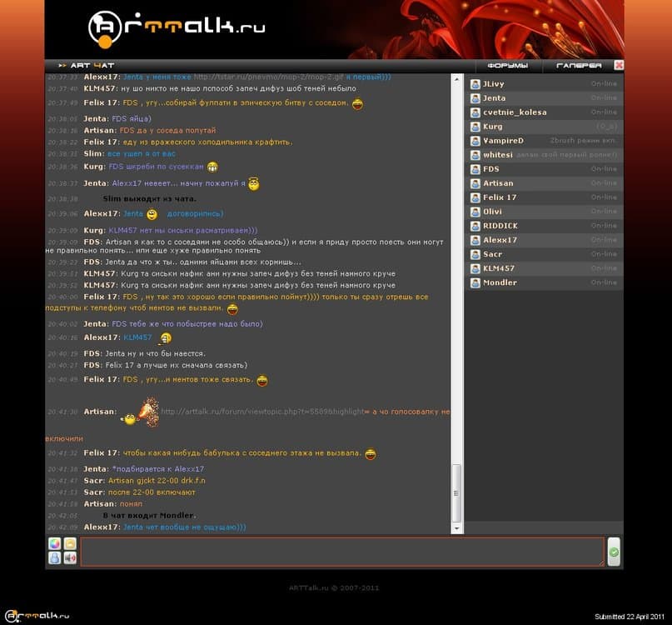Open the ФОРУМЫ tab

click(x=508, y=65)
